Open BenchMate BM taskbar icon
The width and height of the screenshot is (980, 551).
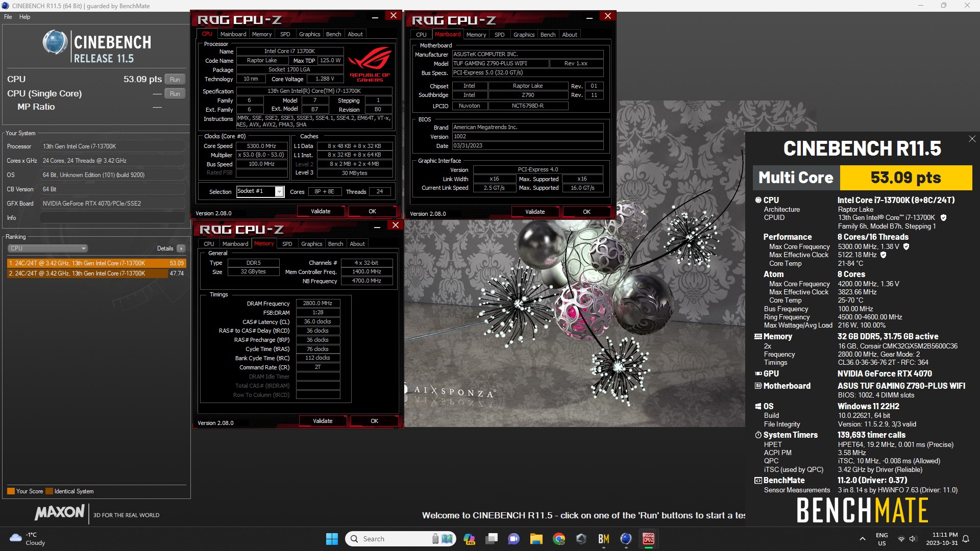604,539
